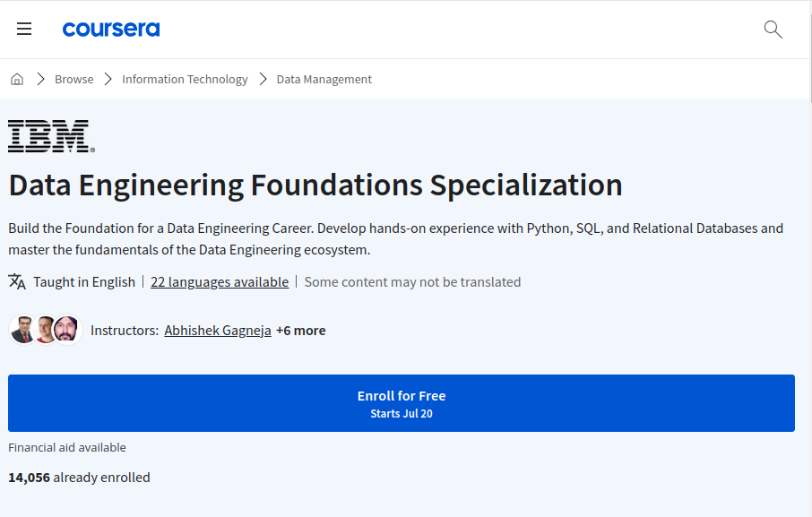
Task: Select the specialization title heading
Action: click(x=315, y=185)
